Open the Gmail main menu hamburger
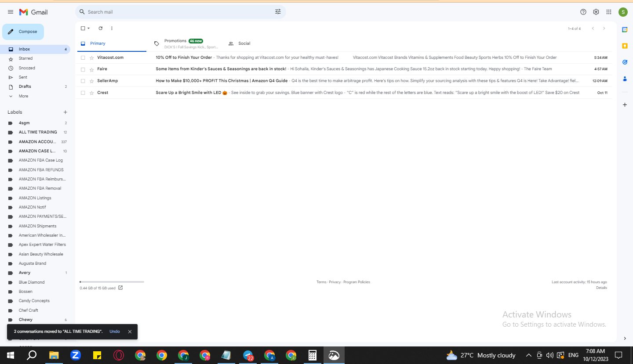The image size is (633, 364). coord(11,12)
